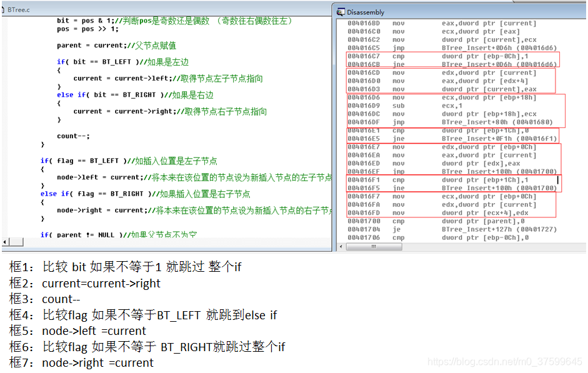588x373 pixels.
Task: Click the cmp instruction at 004016C7
Action: [437, 56]
